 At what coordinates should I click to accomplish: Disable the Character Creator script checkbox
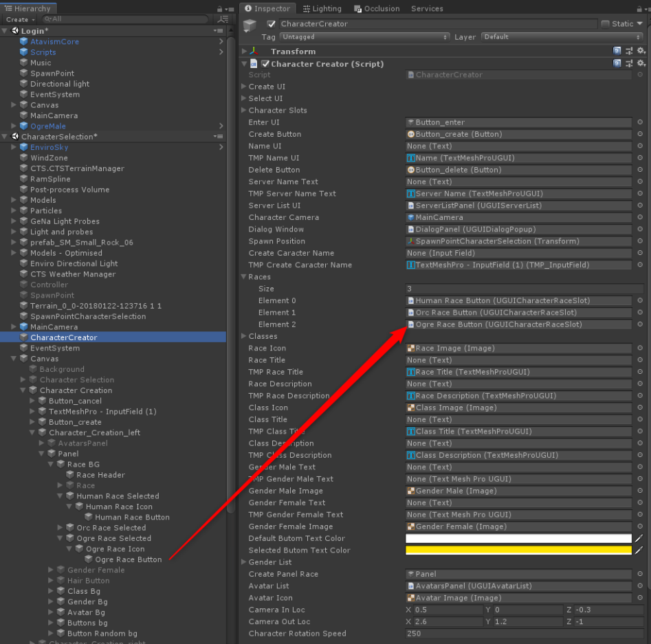(x=265, y=64)
